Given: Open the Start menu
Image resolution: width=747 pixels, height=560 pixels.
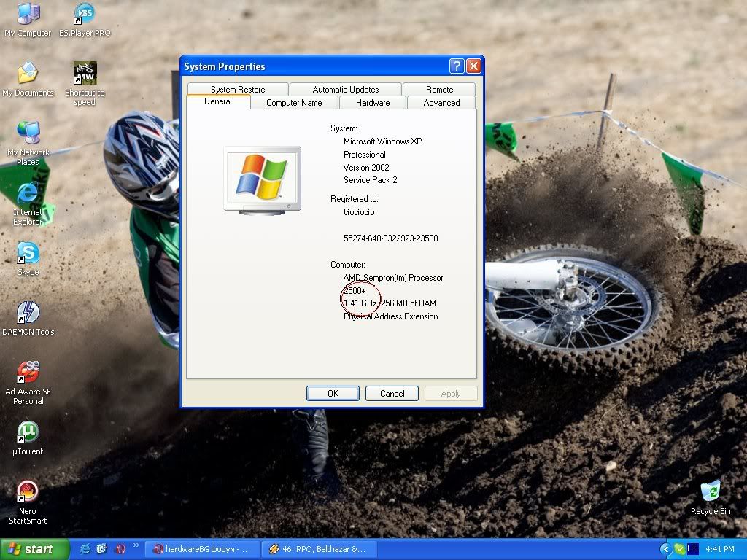Looking at the screenshot, I should click(x=34, y=549).
